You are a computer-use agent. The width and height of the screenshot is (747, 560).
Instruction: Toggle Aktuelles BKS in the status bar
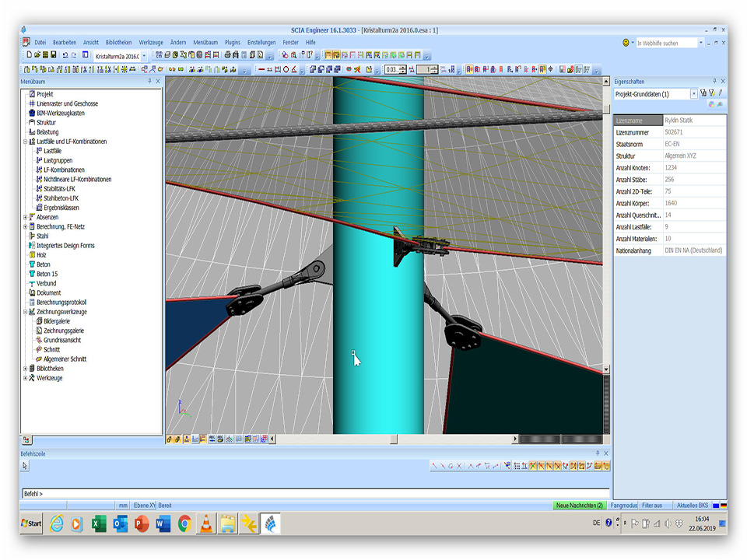coord(692,505)
